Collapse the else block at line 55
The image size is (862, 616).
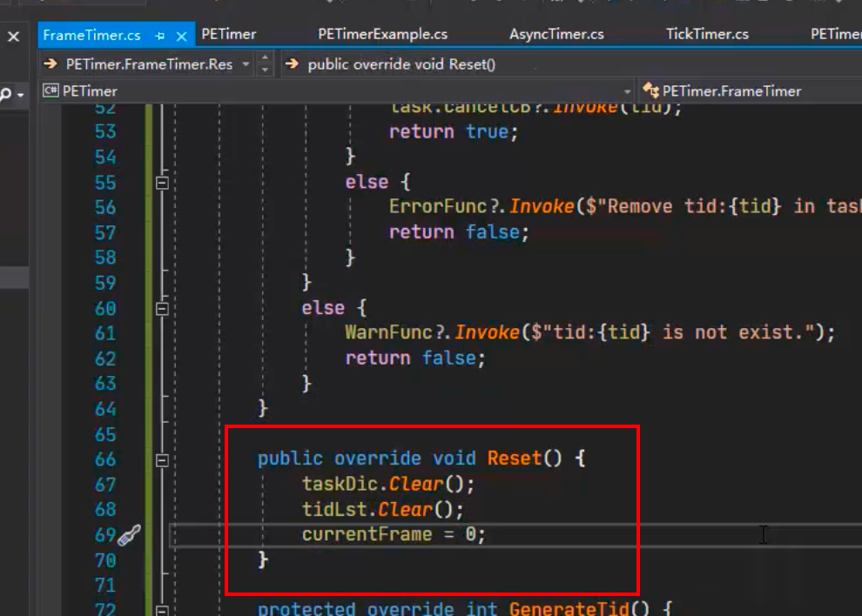(x=162, y=183)
